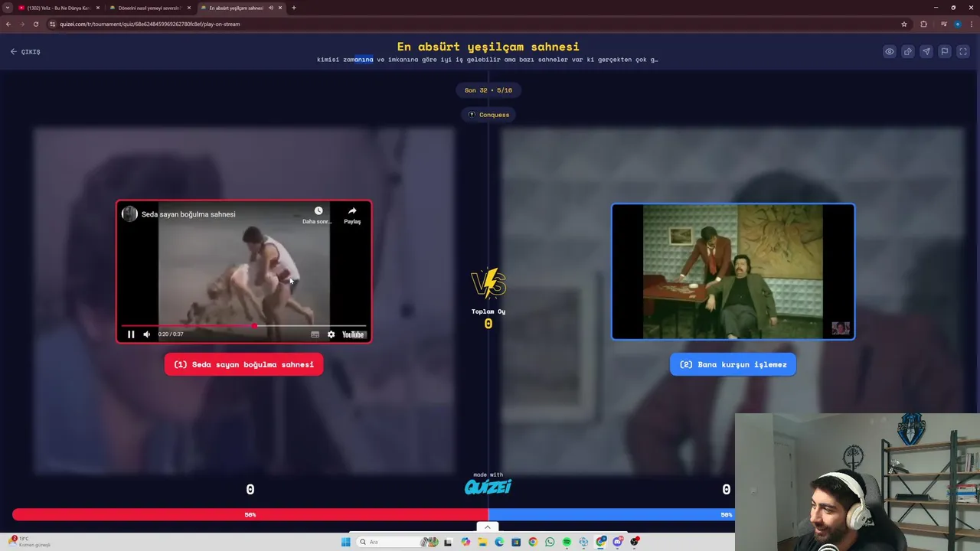Viewport: 980px width, 551px height.
Task: Open Copilot from the taskbar
Action: (465, 542)
